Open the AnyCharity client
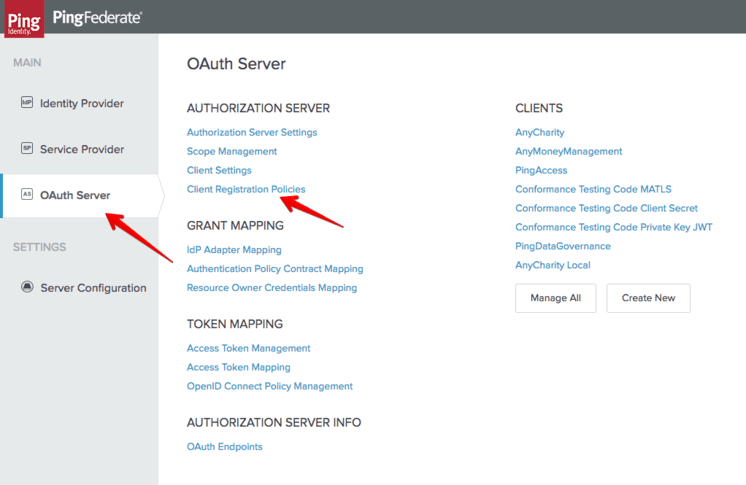This screenshot has height=485, width=746. [x=540, y=132]
